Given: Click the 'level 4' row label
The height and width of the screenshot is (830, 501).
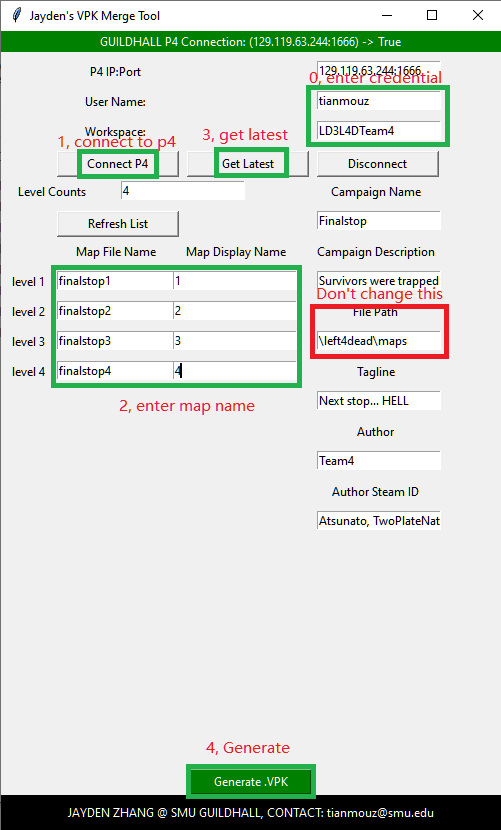Looking at the screenshot, I should click(x=28, y=372).
